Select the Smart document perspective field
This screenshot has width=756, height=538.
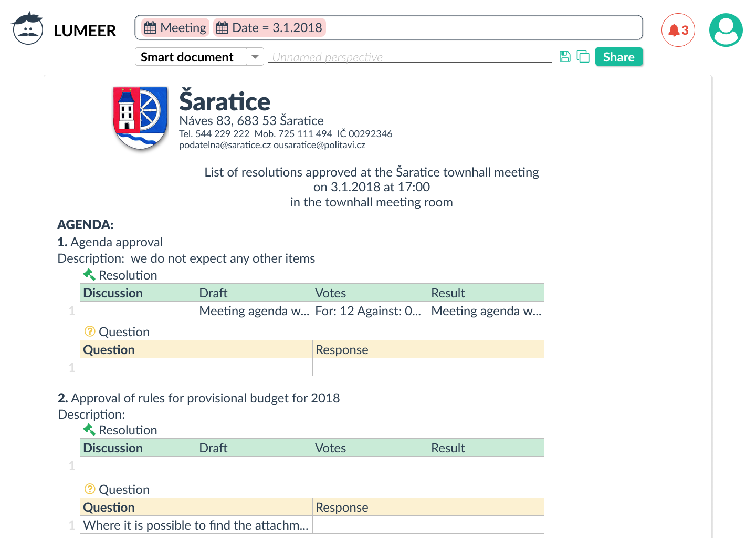[x=191, y=57]
